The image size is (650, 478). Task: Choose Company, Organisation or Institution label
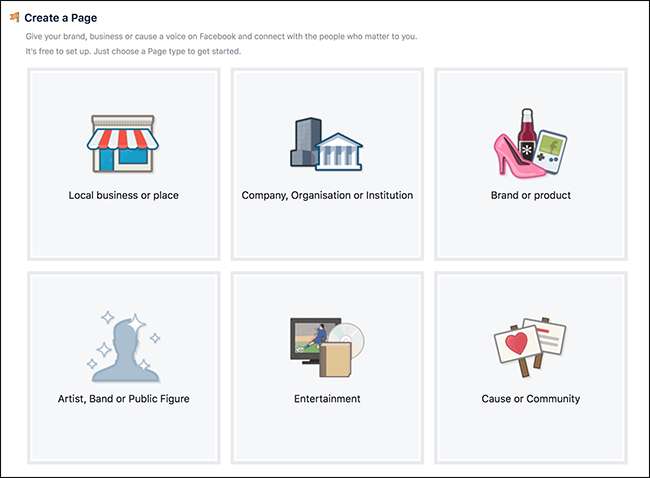click(x=327, y=195)
